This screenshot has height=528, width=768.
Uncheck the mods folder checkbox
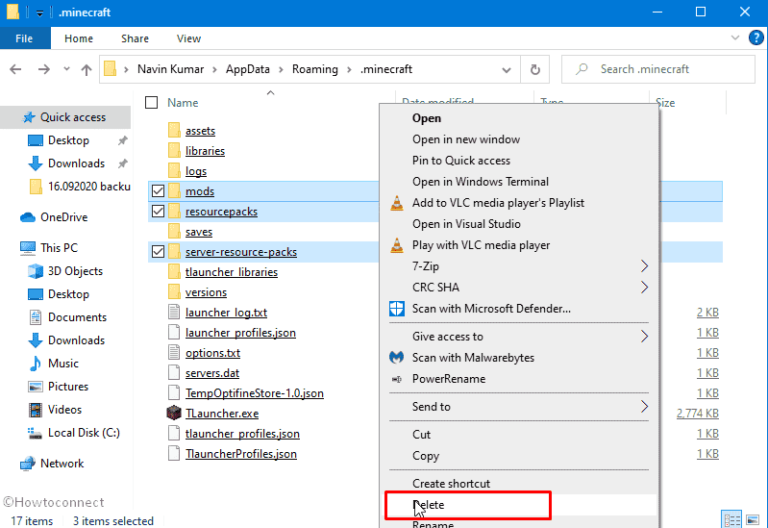tap(158, 191)
